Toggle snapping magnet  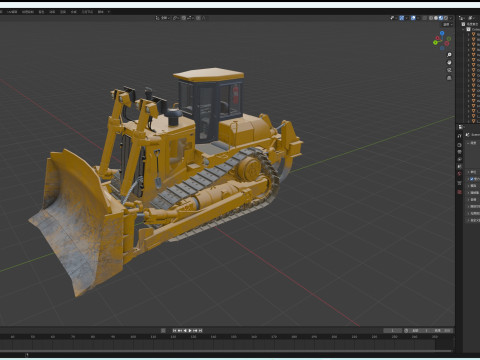pyautogui.click(x=183, y=18)
